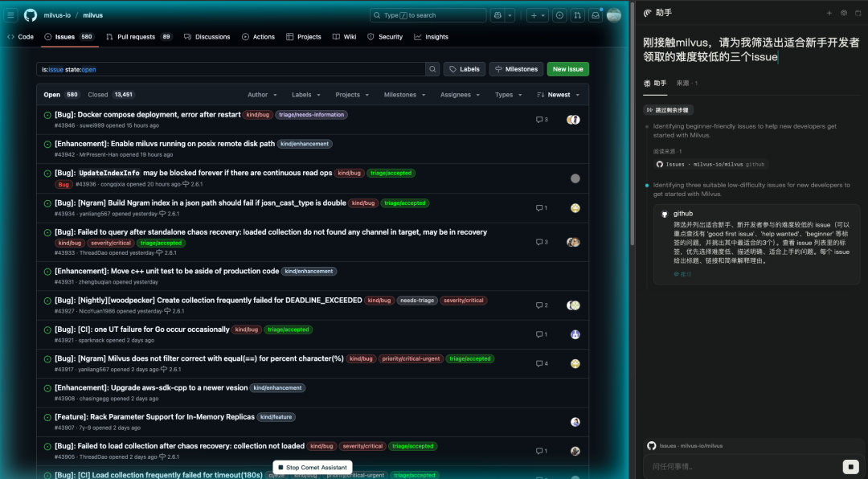Click the red 'Bug' type badge on issue #43936
This screenshot has height=479, width=868.
click(x=63, y=184)
